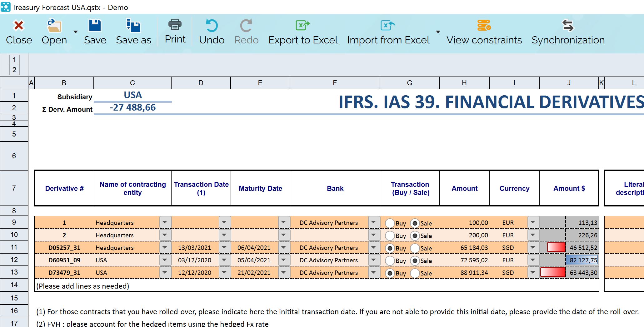Export to Excel icon click
This screenshot has height=327, width=644.
[303, 25]
